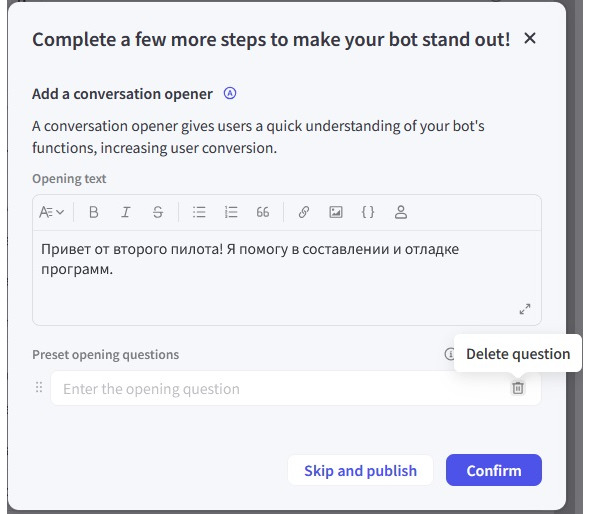Insert a numbered list

231,212
